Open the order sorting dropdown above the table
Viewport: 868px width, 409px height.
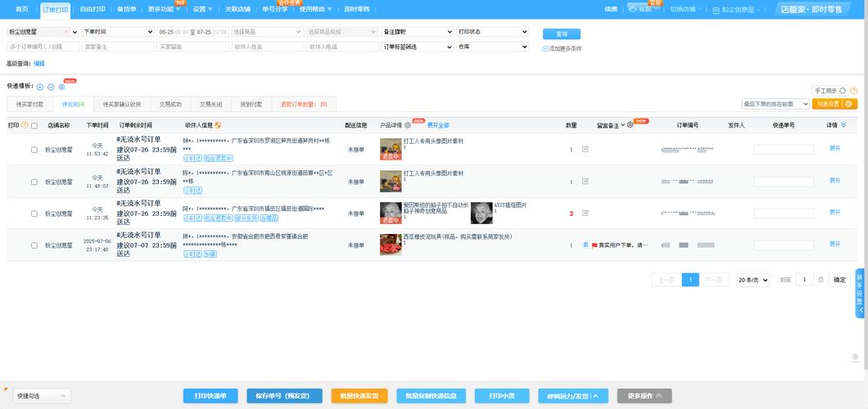(775, 104)
